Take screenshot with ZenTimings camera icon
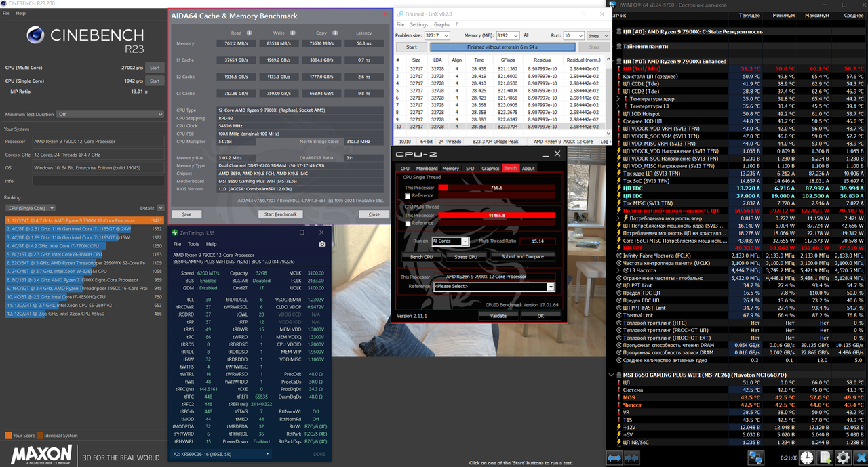The height and width of the screenshot is (467, 868). (x=322, y=244)
